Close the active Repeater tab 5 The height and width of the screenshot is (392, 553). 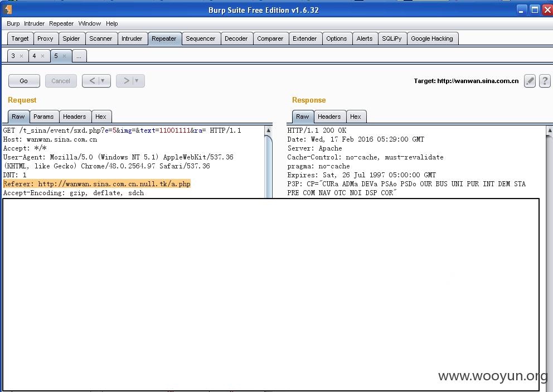point(64,56)
